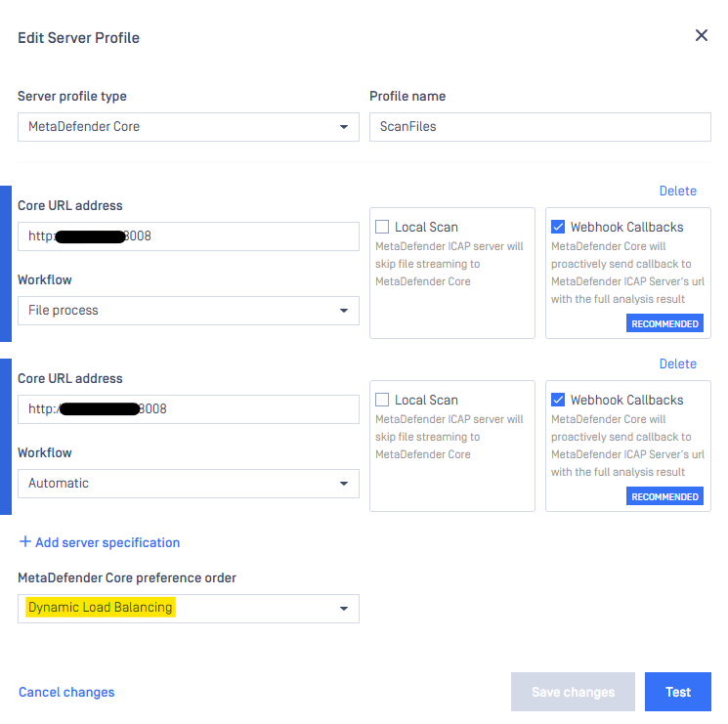
Task: Expand the File process workflow dropdown
Action: [189, 311]
